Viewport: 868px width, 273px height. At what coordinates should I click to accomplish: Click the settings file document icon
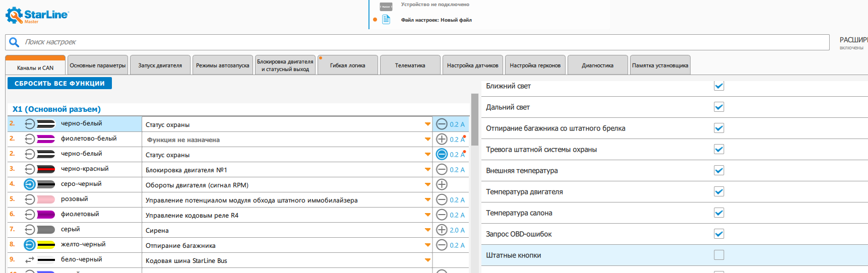pos(386,20)
